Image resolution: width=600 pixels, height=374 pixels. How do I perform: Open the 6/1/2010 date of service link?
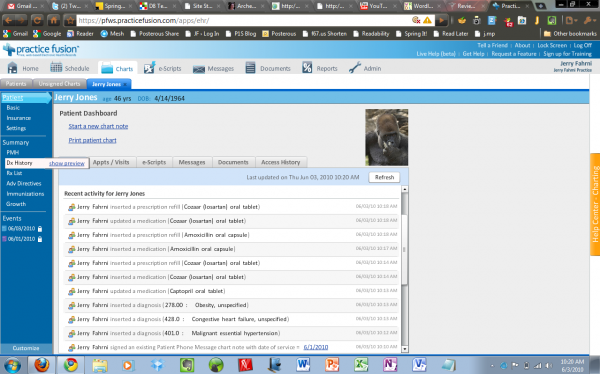(316, 347)
